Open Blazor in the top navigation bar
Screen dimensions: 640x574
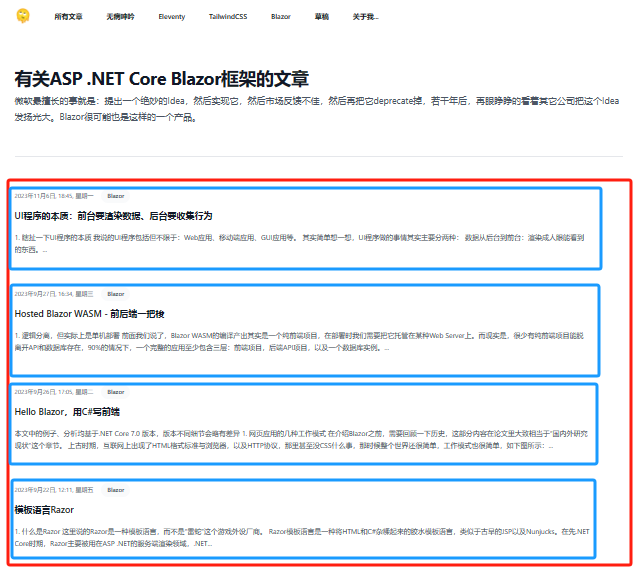(280, 17)
